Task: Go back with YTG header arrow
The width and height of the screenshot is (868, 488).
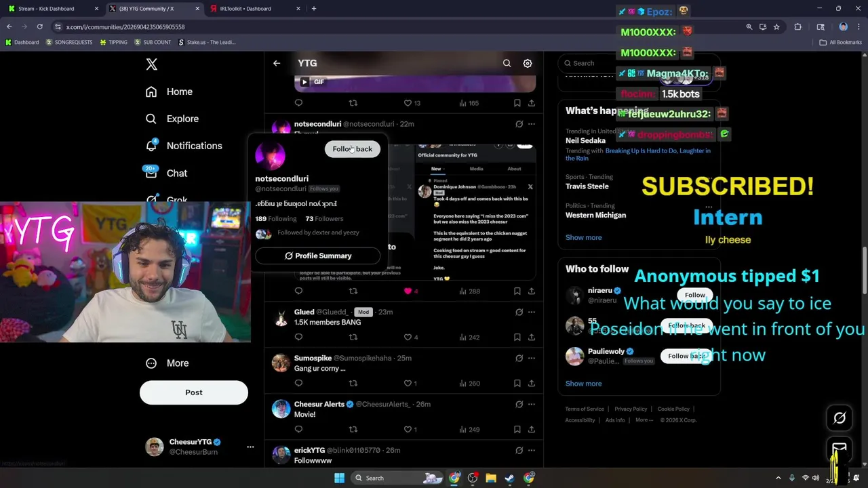Action: point(277,63)
